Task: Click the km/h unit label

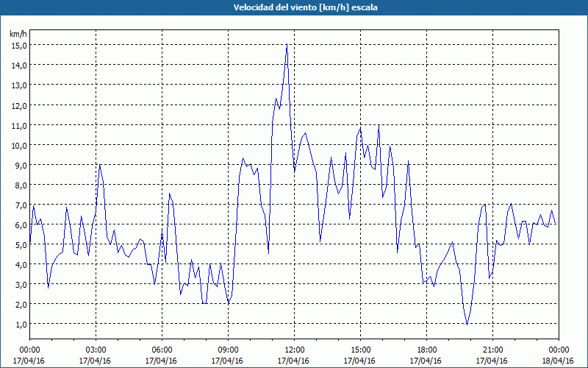Action: click(x=18, y=34)
